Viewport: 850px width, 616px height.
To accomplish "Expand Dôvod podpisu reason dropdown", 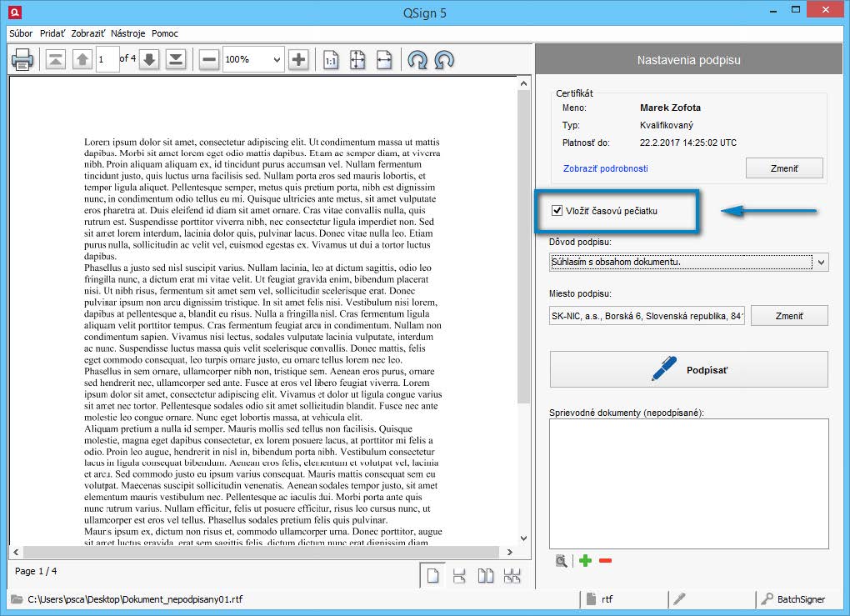I will pyautogui.click(x=821, y=263).
